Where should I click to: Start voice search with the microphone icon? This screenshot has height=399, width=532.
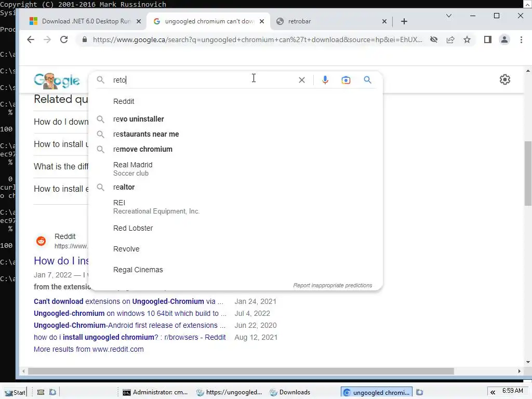click(x=325, y=80)
